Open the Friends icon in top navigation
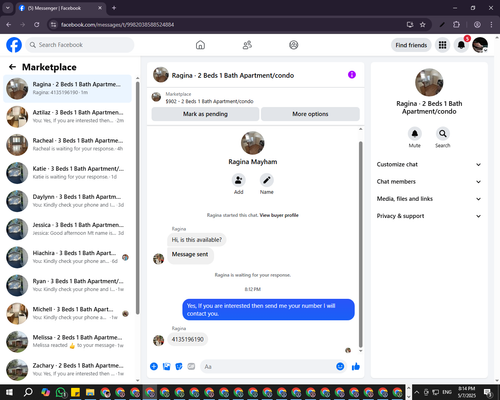500x400 pixels. point(247,45)
